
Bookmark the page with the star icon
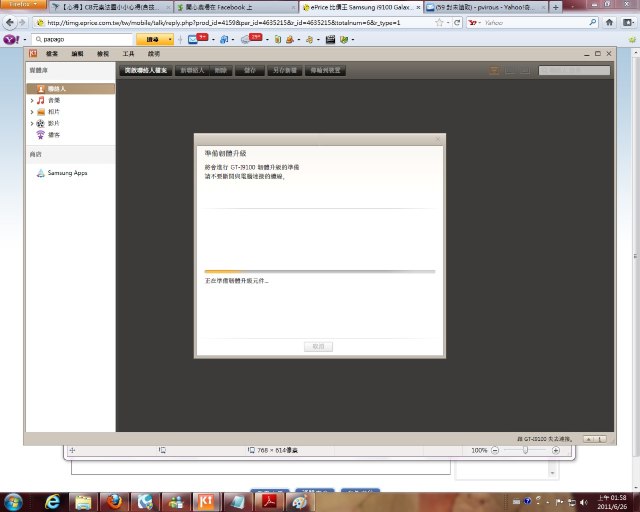tap(439, 23)
